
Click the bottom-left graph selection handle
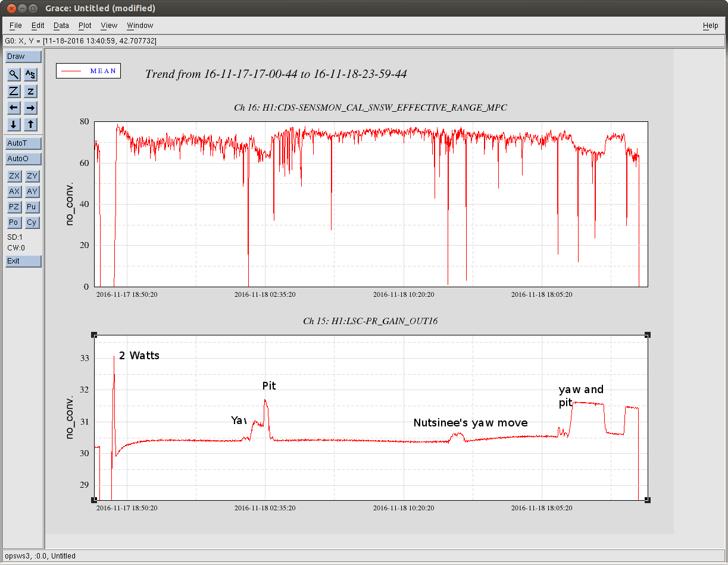[93, 500]
